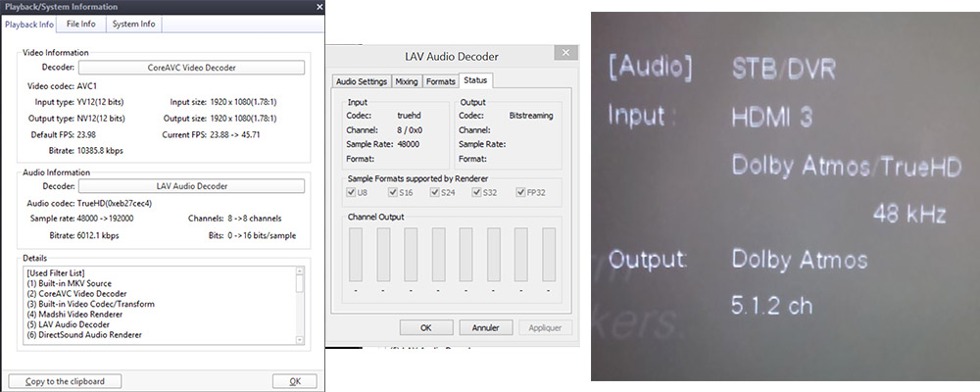The width and height of the screenshot is (980, 392).
Task: Click OK in LAV Audio Decoder dialog
Action: (426, 327)
